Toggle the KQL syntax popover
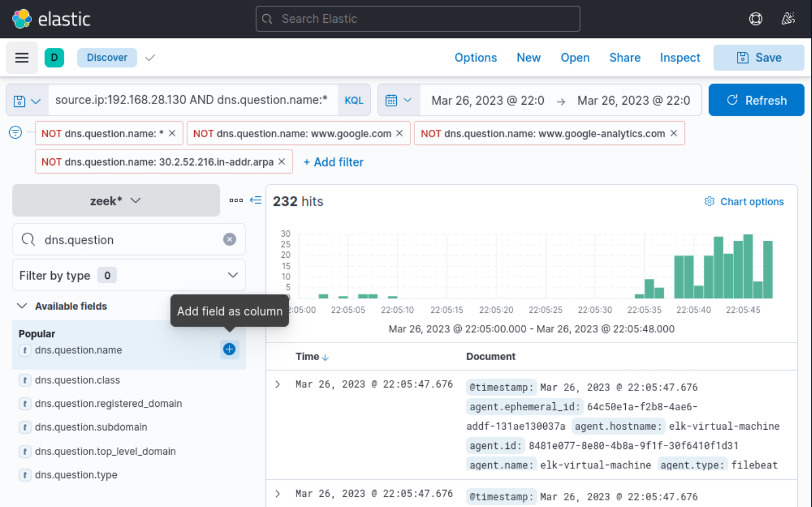Viewport: 812px width, 507px height. (x=354, y=100)
